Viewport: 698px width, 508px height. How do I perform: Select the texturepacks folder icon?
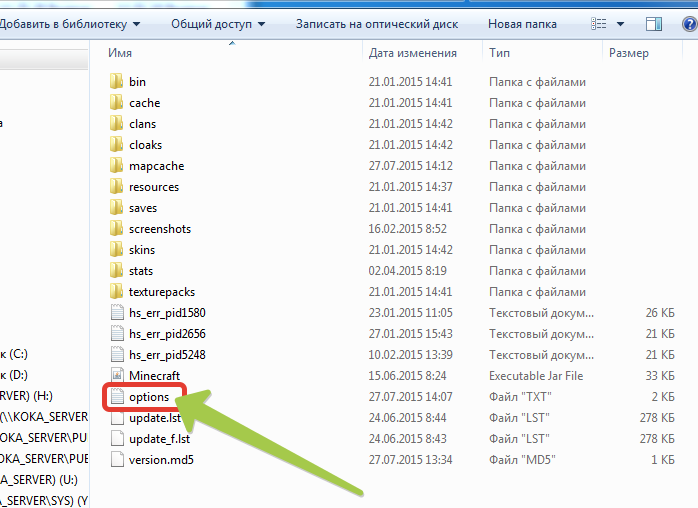click(x=116, y=291)
